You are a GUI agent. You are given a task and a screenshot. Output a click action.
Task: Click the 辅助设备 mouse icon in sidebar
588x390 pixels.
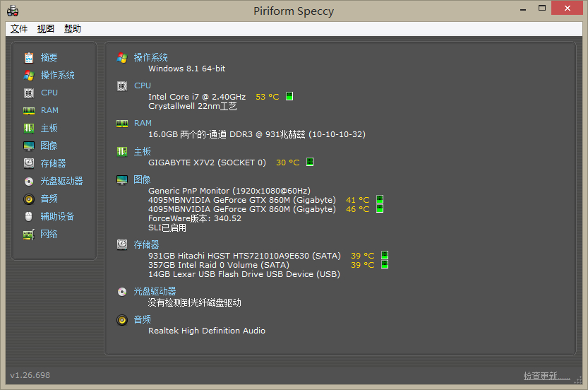coord(29,217)
